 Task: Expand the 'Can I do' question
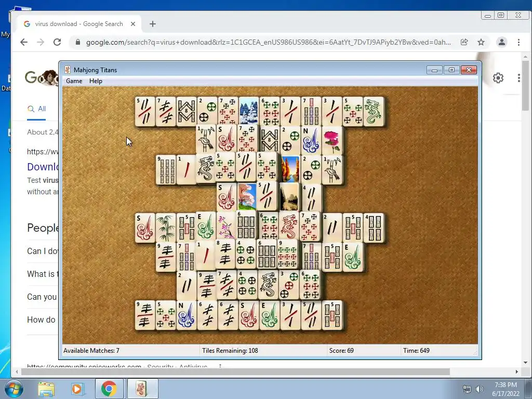pyautogui.click(x=43, y=251)
